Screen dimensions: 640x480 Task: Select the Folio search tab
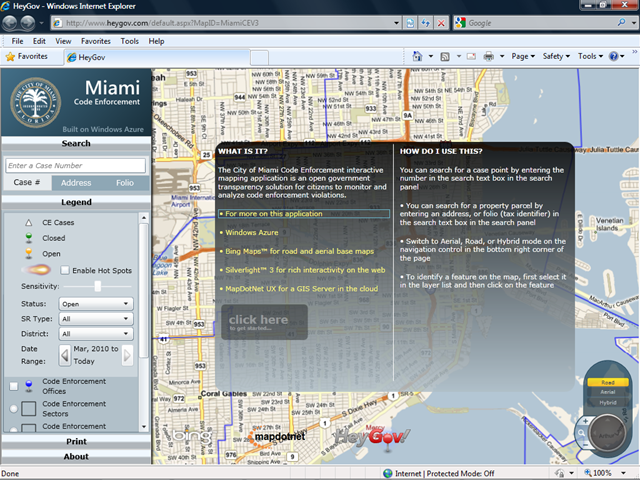pyautogui.click(x=125, y=183)
